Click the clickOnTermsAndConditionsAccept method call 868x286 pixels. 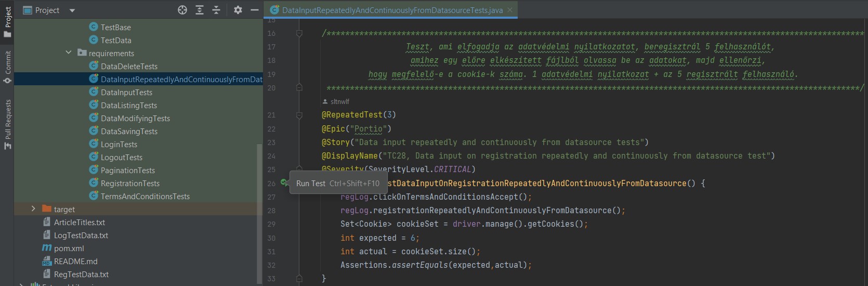pyautogui.click(x=445, y=197)
